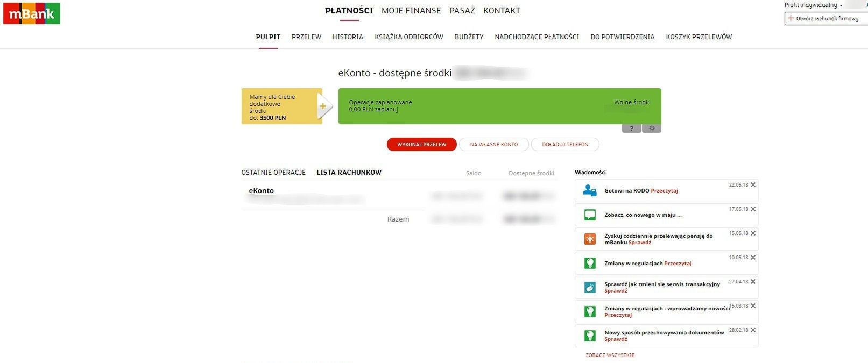Open the Zobacz, co nowego w maju message
The height and width of the screenshot is (363, 868).
[643, 215]
